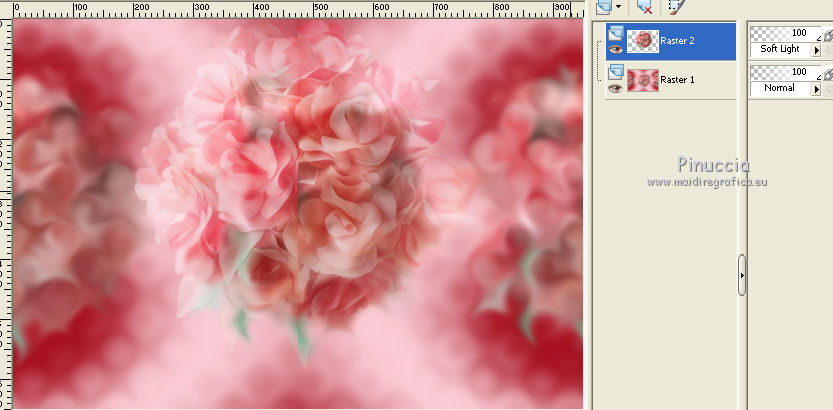Open the Soft Light blend mode dropdown
The width and height of the screenshot is (833, 410).
786,49
